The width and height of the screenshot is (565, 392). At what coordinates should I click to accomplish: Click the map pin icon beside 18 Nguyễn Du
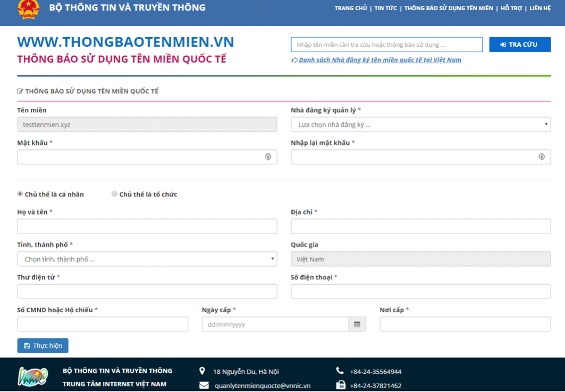pyautogui.click(x=202, y=371)
